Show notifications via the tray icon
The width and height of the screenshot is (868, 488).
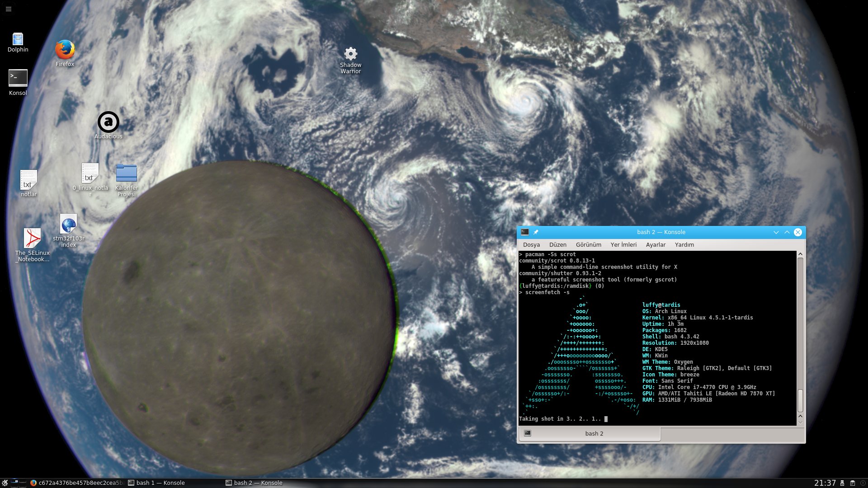863,483
